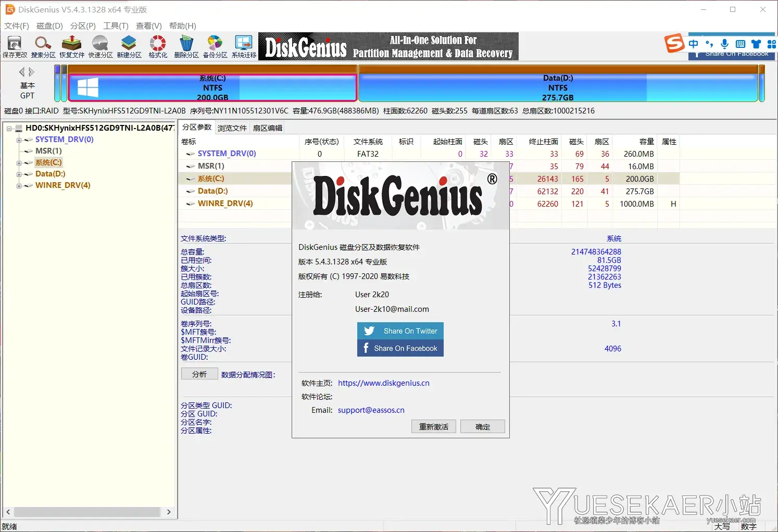This screenshot has height=532, width=778.
Task: Open the Sogou toolbox grid icon
Action: 772,44
